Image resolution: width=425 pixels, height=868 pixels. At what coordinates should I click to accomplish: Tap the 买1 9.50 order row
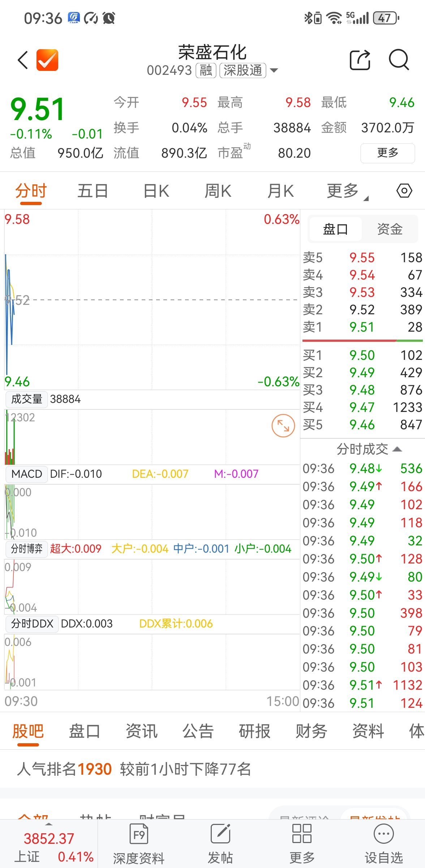click(362, 355)
